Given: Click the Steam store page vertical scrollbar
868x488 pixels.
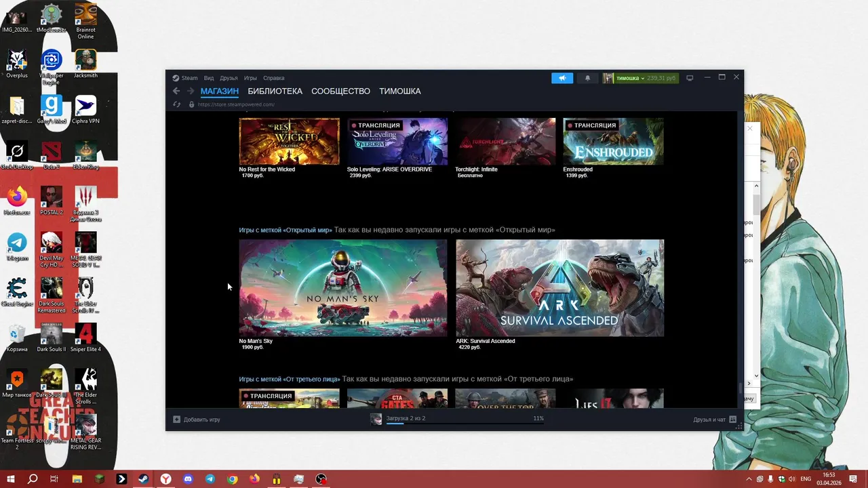Looking at the screenshot, I should click(x=741, y=388).
